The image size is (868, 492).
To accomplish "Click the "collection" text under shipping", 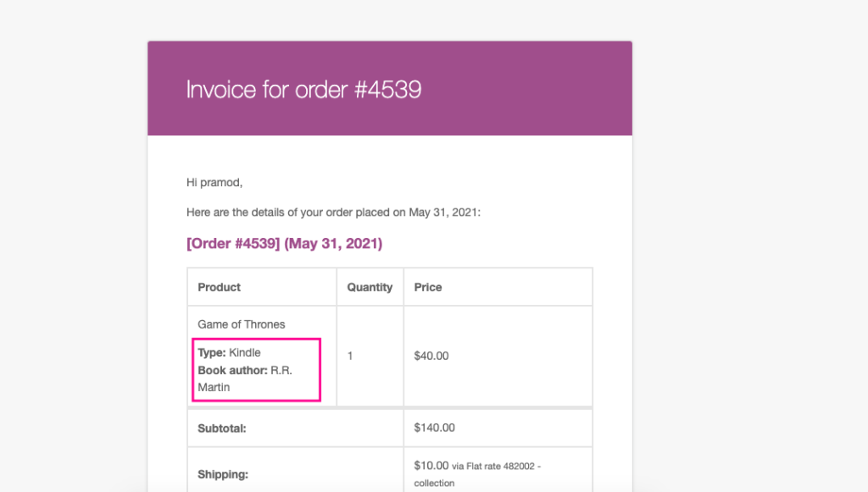I will pos(434,484).
